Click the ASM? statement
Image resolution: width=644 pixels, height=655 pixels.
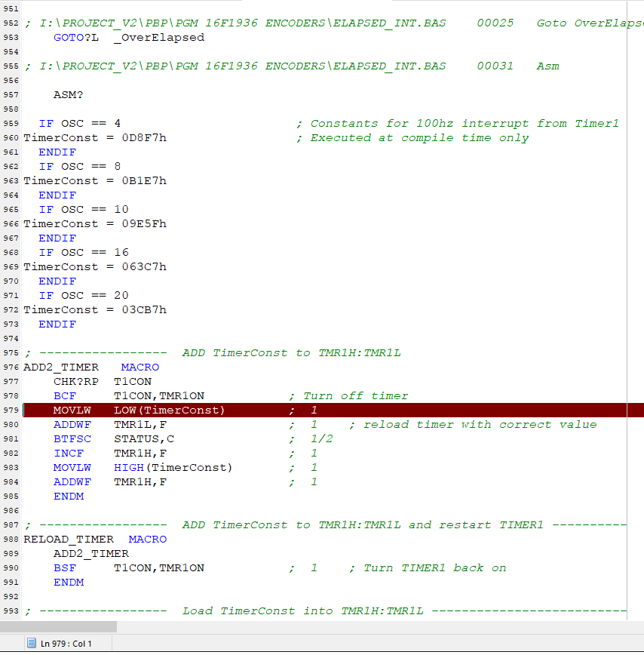pyautogui.click(x=68, y=94)
